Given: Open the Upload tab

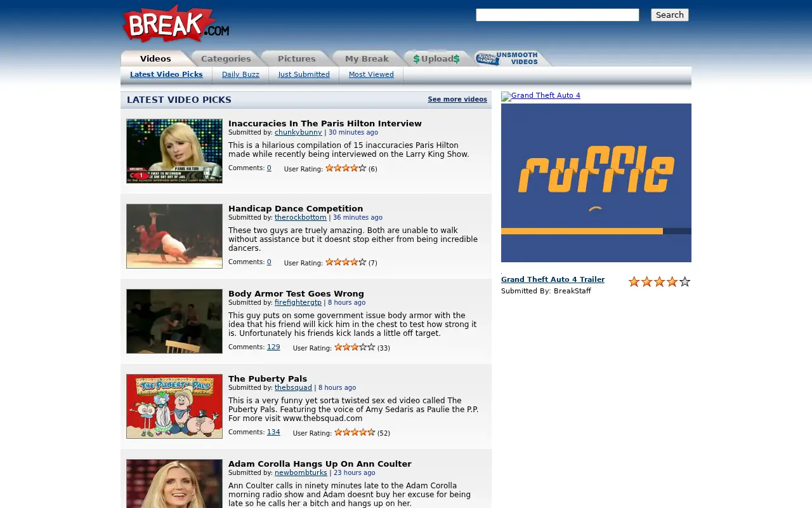Looking at the screenshot, I should click(x=436, y=58).
